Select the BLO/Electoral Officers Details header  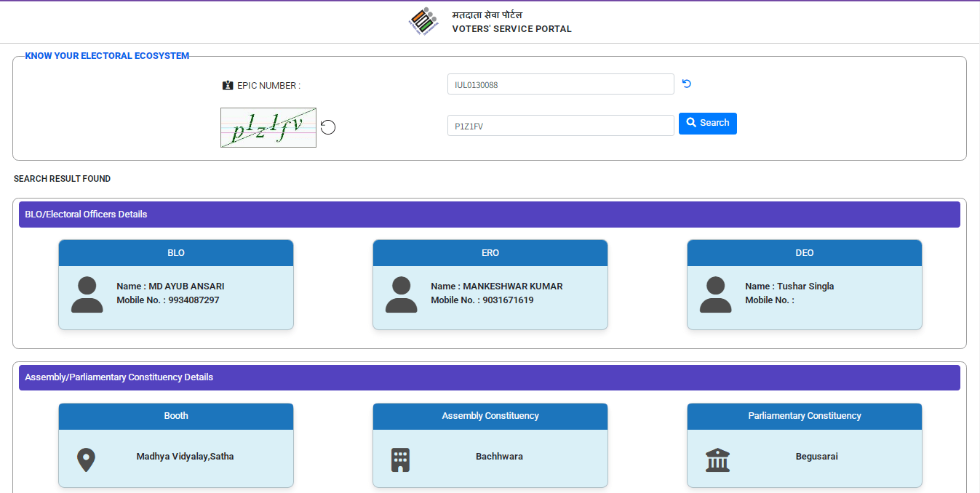point(489,215)
